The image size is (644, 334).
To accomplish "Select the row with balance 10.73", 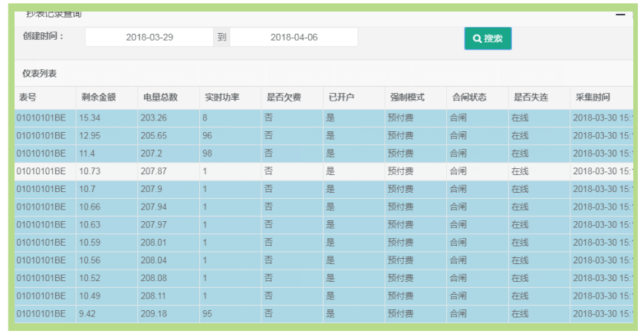I will coord(90,171).
